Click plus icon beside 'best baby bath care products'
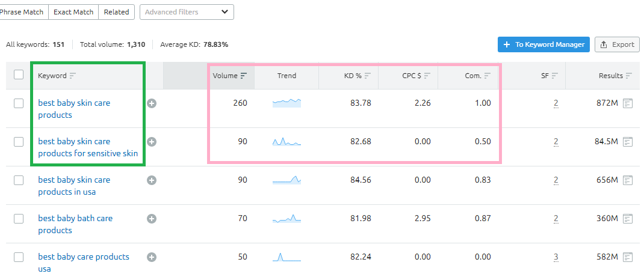The height and width of the screenshot is (277, 644). pyautogui.click(x=152, y=219)
